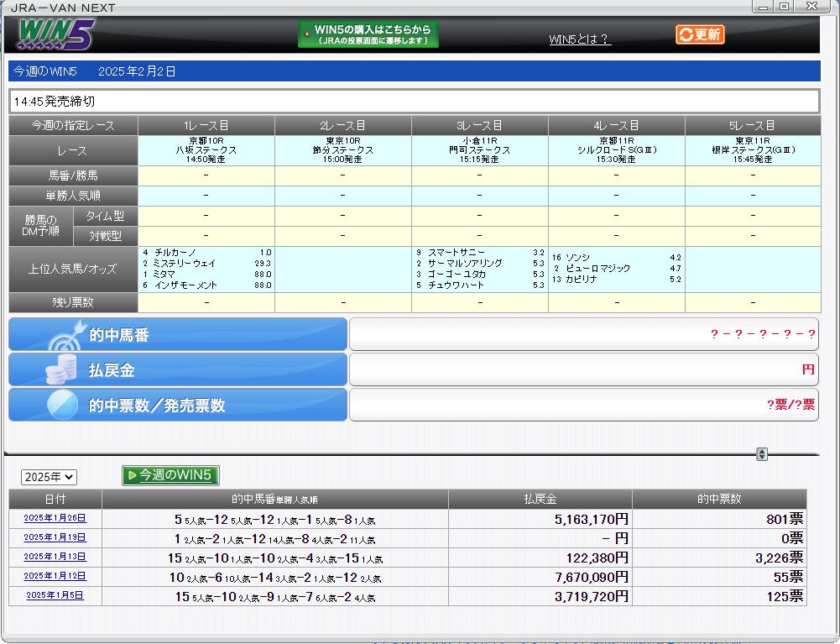Click the ?票/?票 ticket count value
The image size is (840, 644).
tap(791, 405)
